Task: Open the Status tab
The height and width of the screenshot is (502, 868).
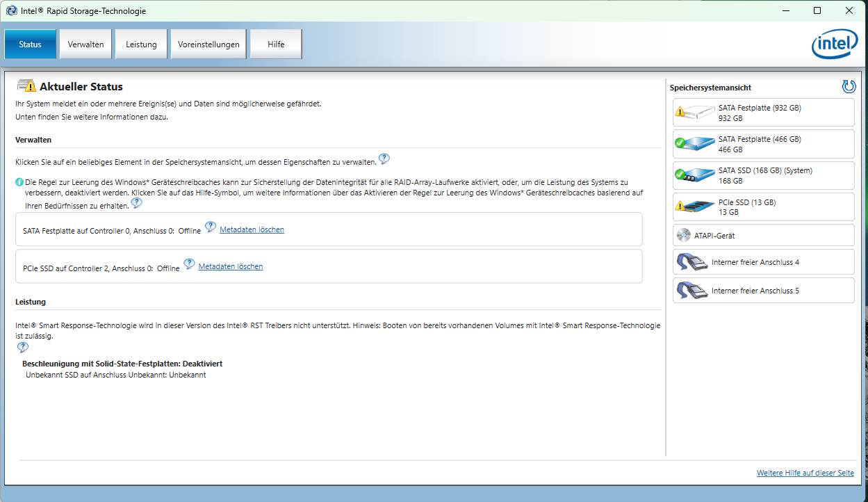Action: [30, 44]
